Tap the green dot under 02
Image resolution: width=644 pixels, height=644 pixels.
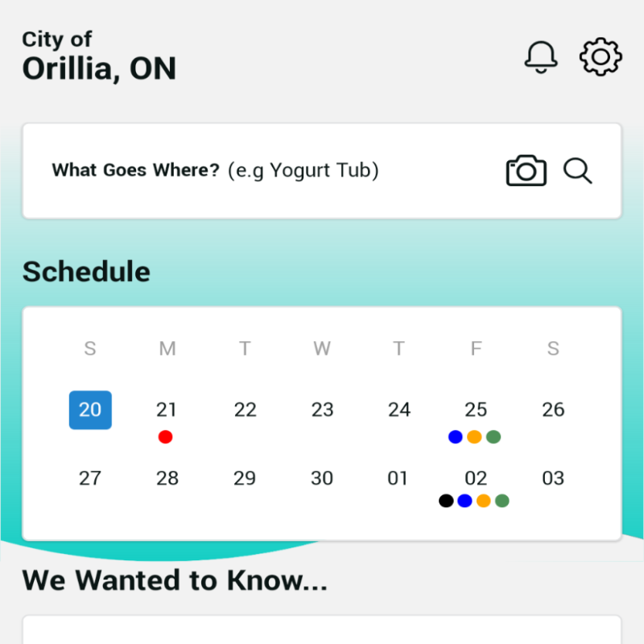[502, 501]
